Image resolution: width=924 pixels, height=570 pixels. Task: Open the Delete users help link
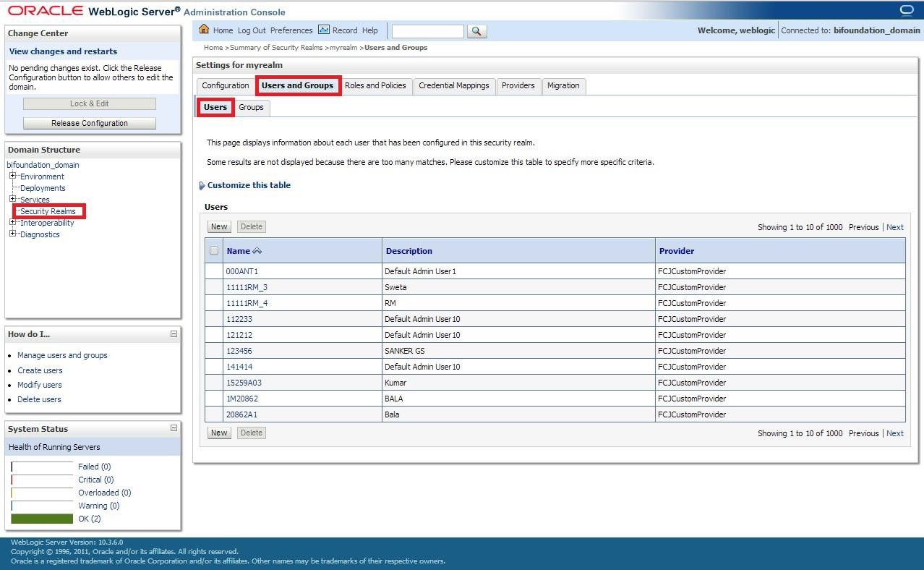(39, 399)
